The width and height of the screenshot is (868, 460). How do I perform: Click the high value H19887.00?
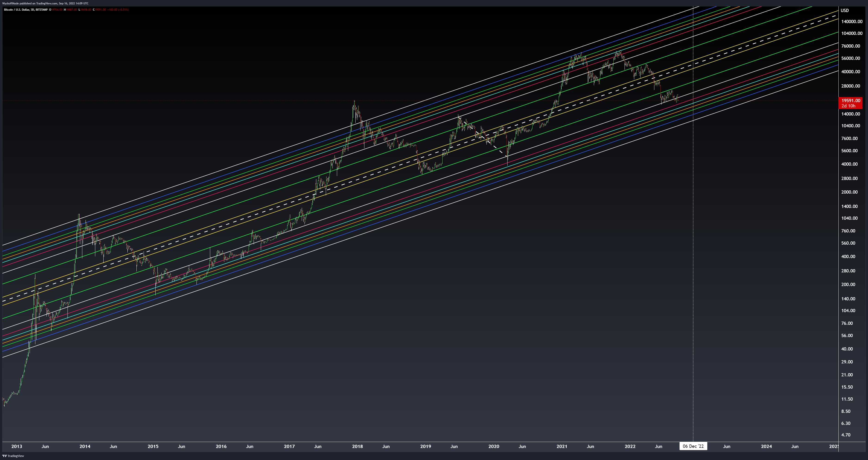pos(71,10)
